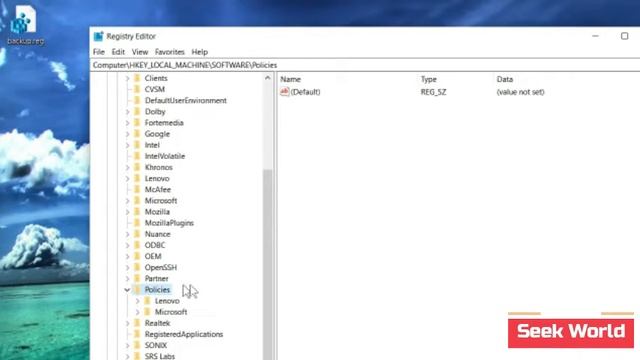Select the Nuance folder icon

137,234
